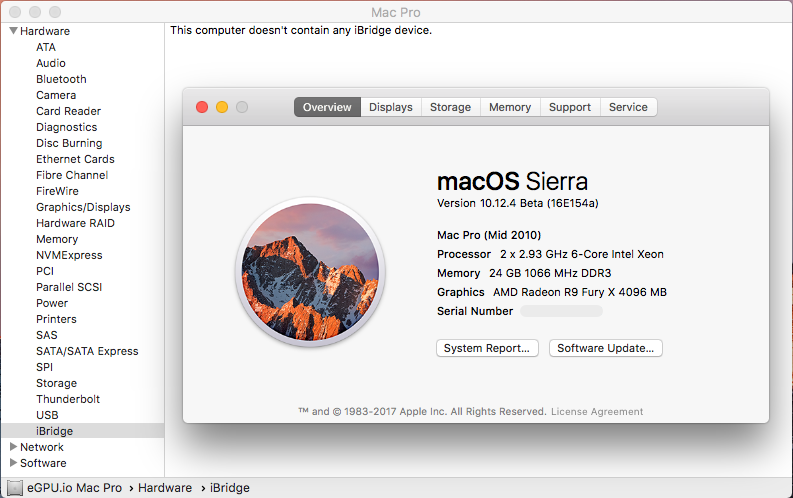This screenshot has height=498, width=793.
Task: Open the Storage tab in About This Mac
Action: [x=450, y=107]
